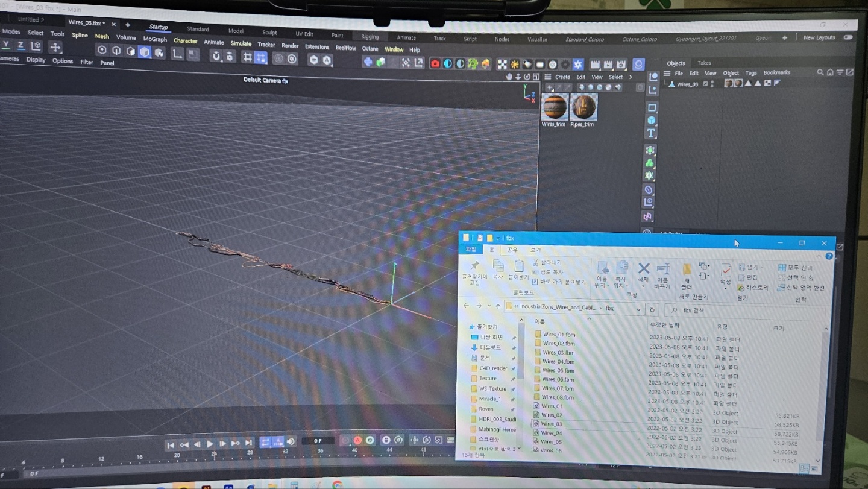Click the 삭제 delete button in Explorer

[x=643, y=273]
